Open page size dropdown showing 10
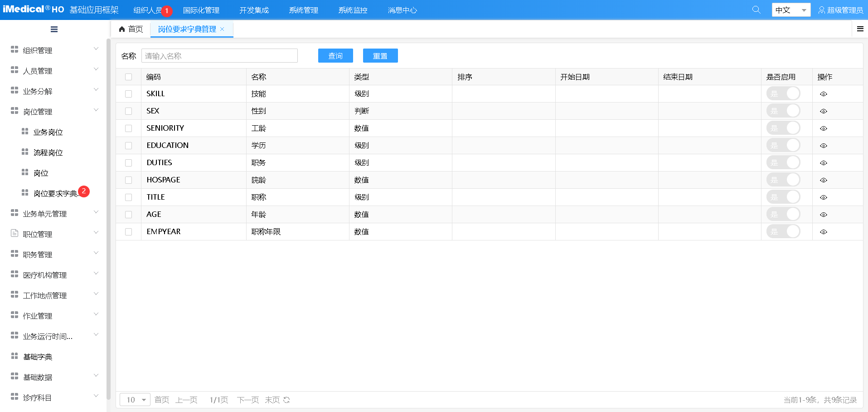 [x=135, y=400]
